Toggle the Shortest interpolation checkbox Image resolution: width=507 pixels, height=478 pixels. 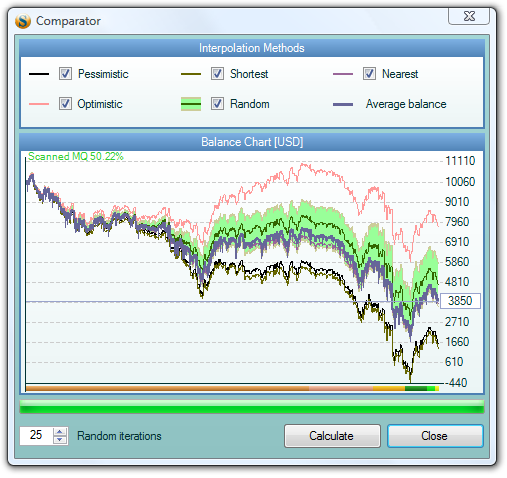click(x=217, y=74)
